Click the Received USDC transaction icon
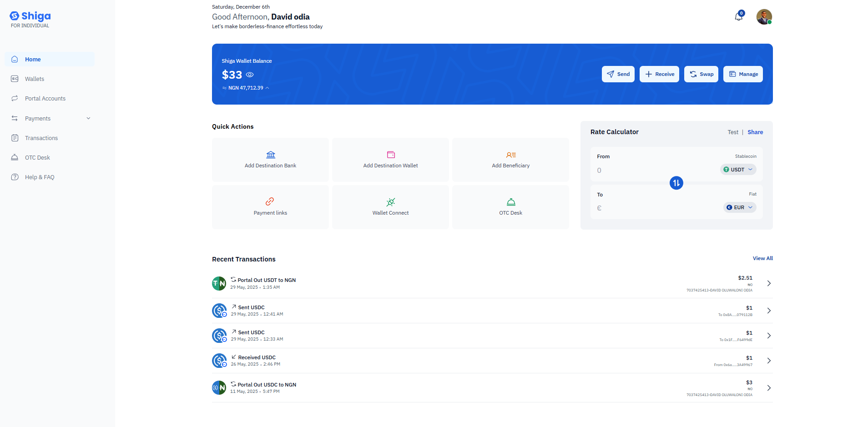 [219, 361]
